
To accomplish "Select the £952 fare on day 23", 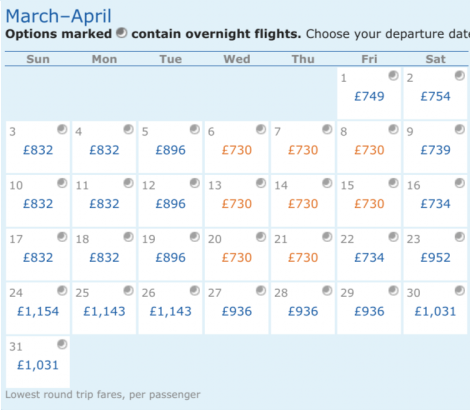I will tap(435, 258).
